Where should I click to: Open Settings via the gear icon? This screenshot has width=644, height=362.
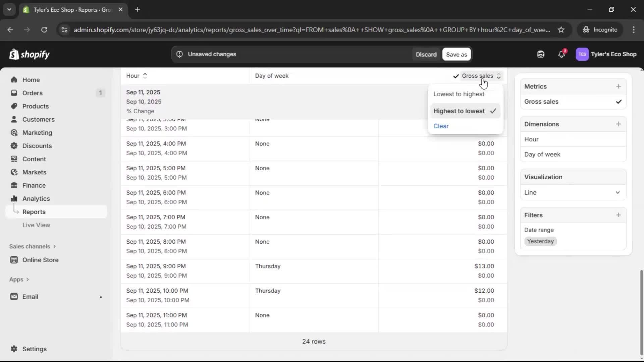pos(14,349)
